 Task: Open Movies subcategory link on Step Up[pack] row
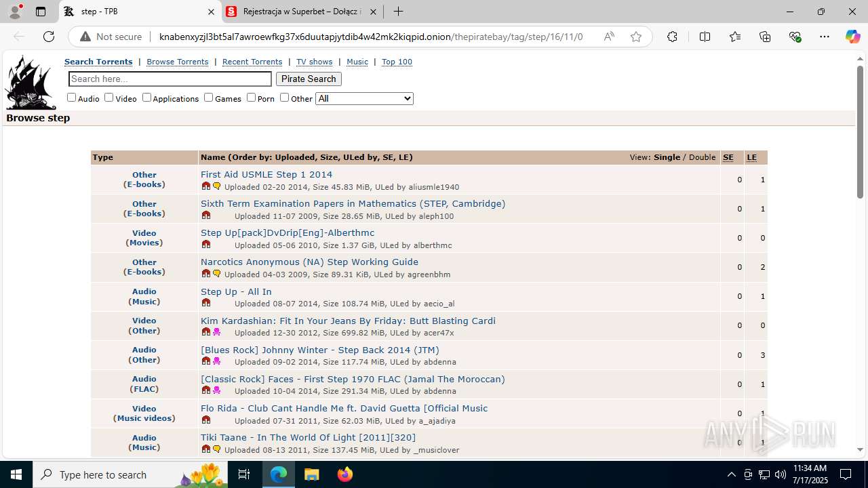click(144, 243)
